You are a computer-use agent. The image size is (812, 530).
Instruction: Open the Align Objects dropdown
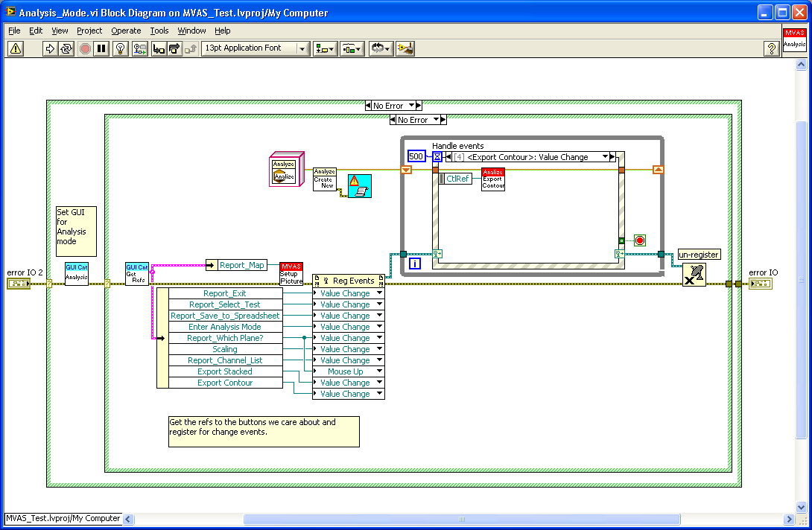[x=324, y=48]
